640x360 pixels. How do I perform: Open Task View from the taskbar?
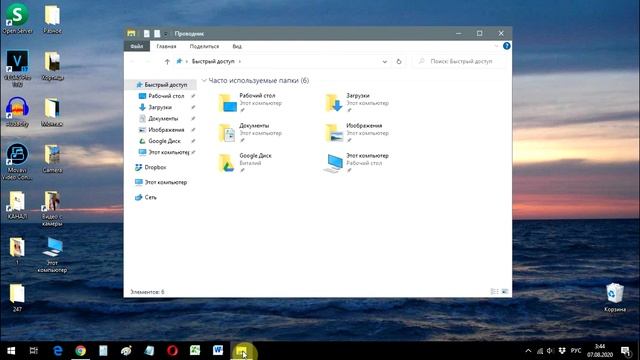[x=34, y=351]
